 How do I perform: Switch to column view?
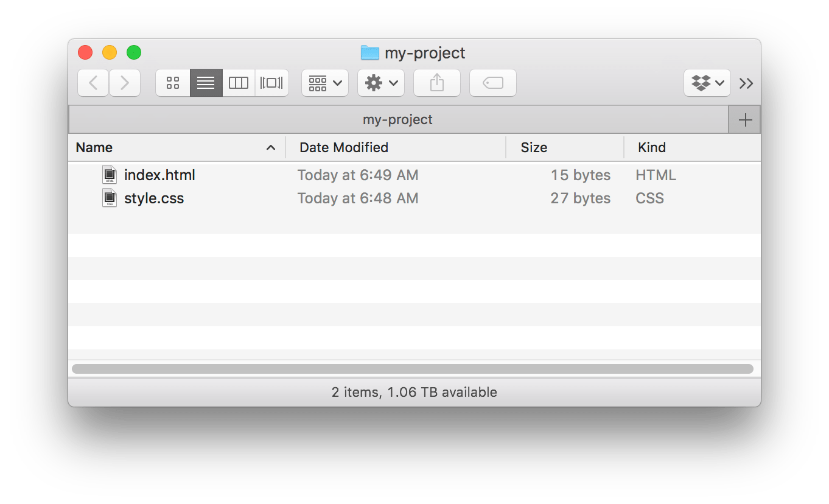tap(239, 83)
